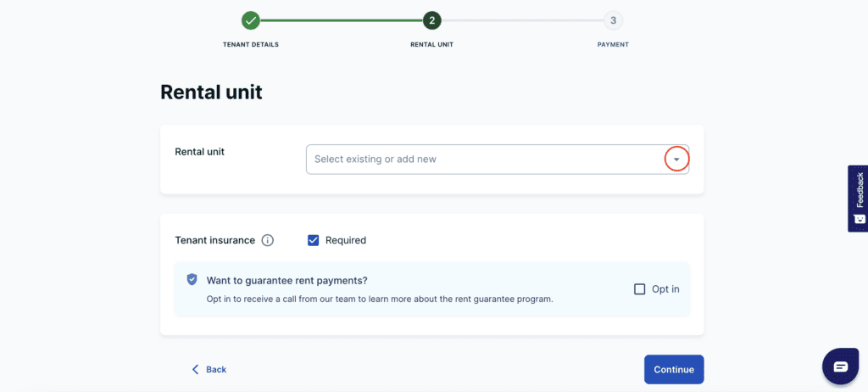
Task: Expand the Rental unit dropdown arrow
Action: click(x=676, y=159)
